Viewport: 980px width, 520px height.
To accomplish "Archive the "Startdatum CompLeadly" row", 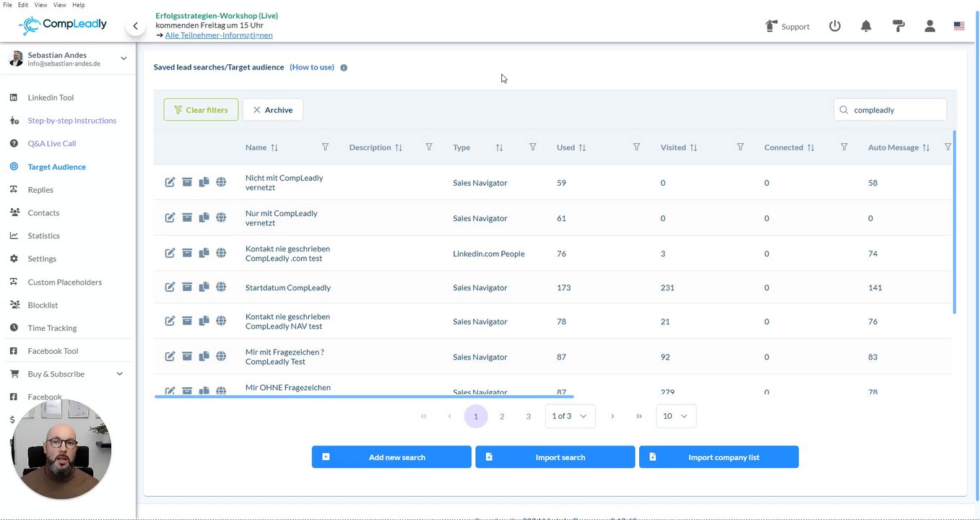I will (187, 287).
